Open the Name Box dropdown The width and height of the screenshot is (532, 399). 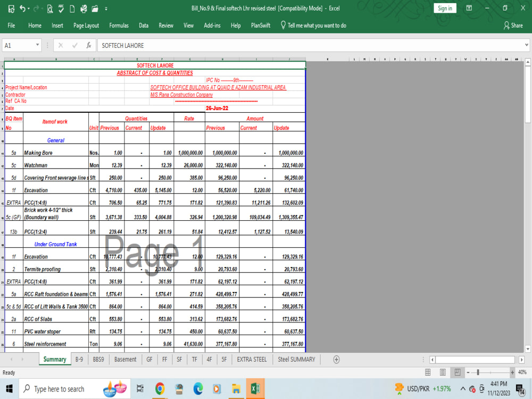[x=37, y=45]
